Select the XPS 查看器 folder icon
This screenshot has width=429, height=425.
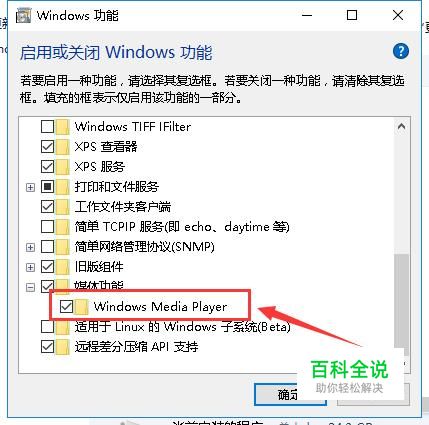(x=63, y=147)
